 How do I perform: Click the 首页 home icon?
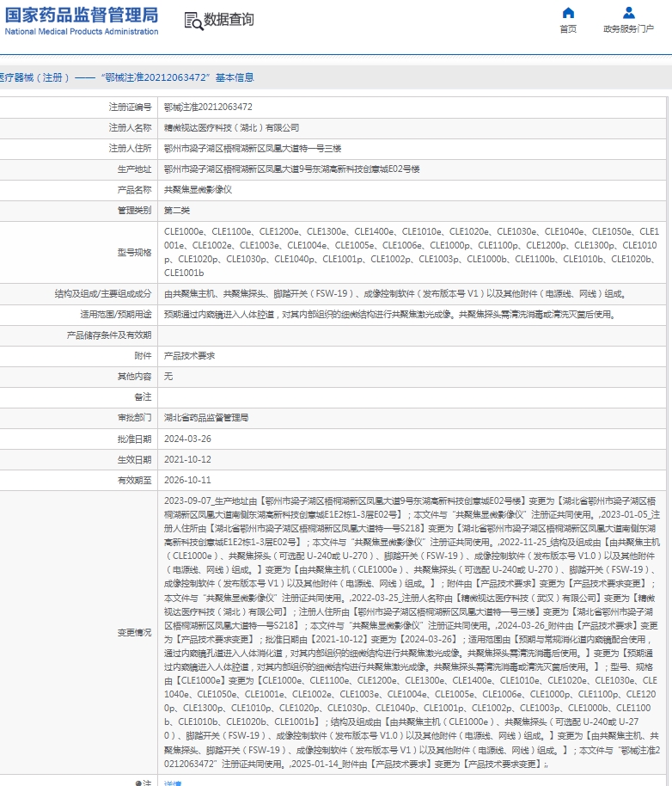(568, 13)
